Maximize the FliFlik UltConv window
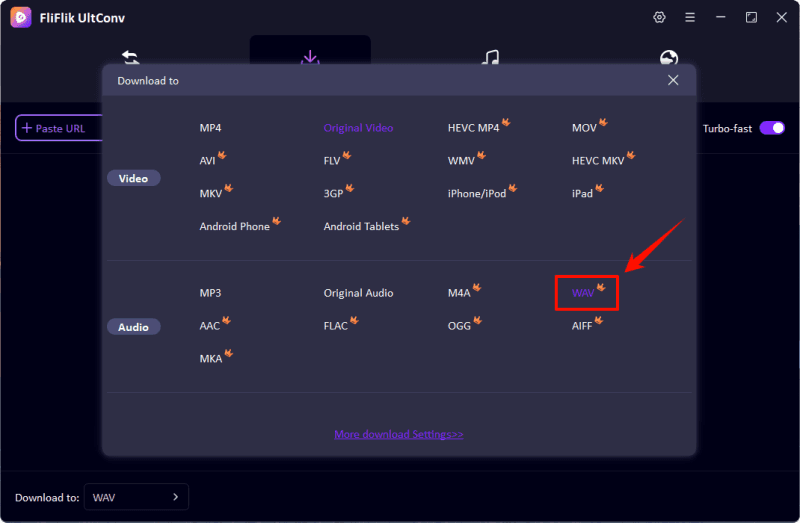The image size is (800, 523). [x=751, y=17]
